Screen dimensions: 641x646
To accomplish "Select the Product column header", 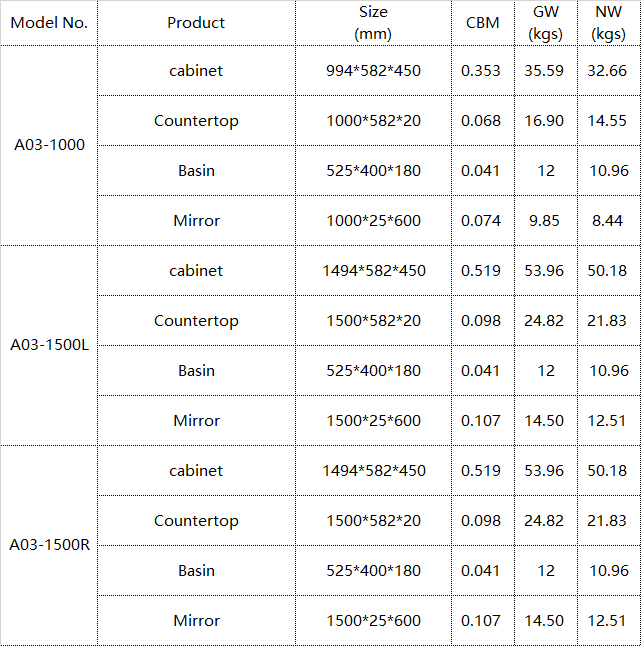I will (196, 23).
